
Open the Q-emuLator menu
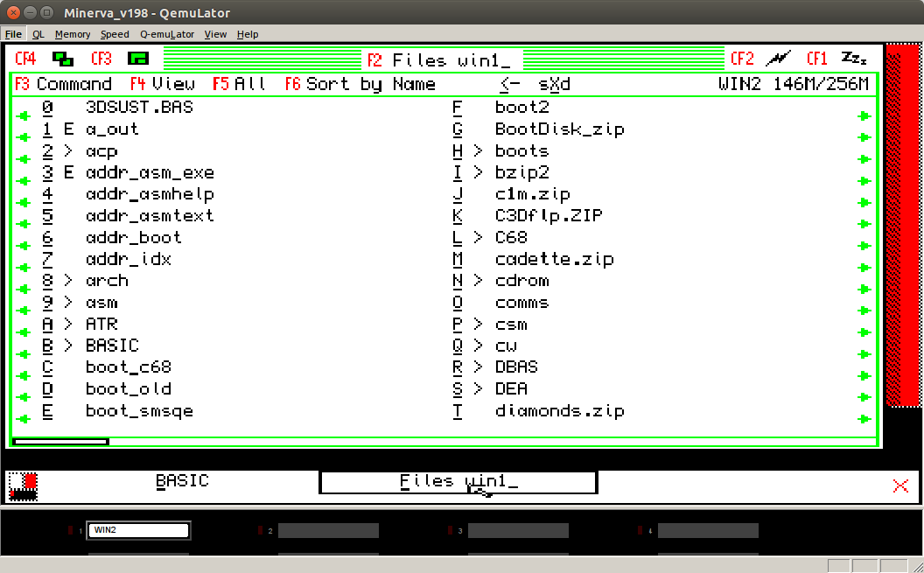167,34
